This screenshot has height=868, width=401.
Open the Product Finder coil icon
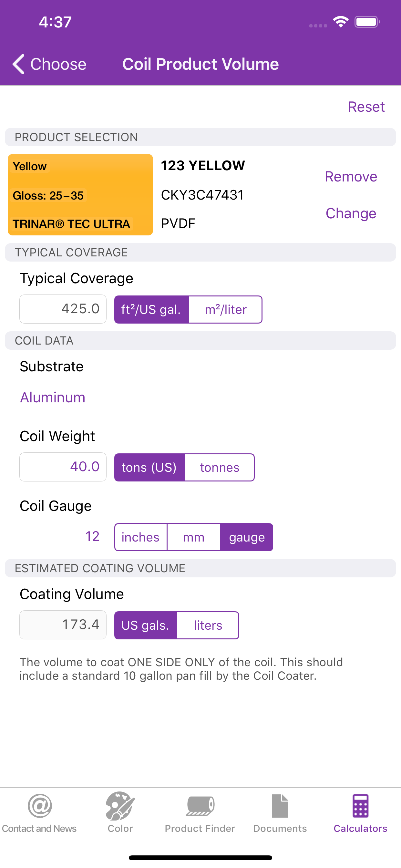pos(200,805)
